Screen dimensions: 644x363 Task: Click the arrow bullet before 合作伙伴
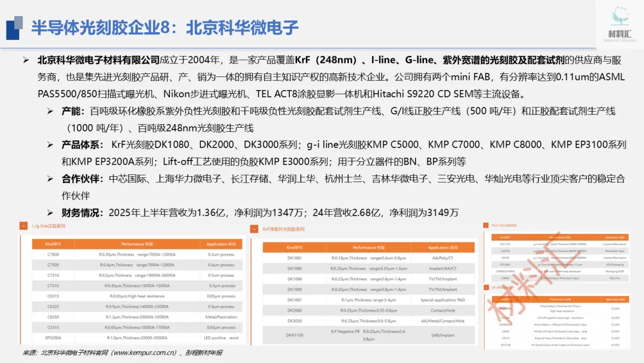[50, 179]
